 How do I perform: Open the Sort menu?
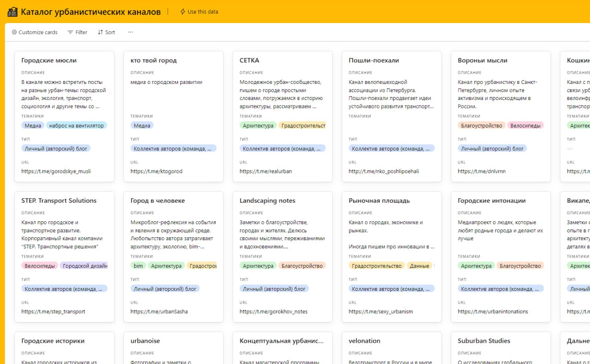click(106, 32)
